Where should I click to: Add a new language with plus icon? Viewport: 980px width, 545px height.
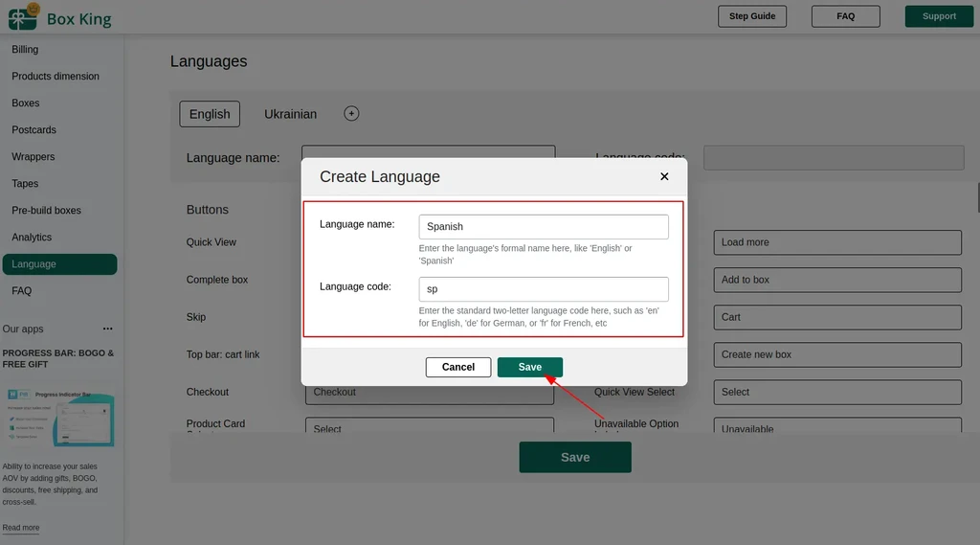[351, 113]
